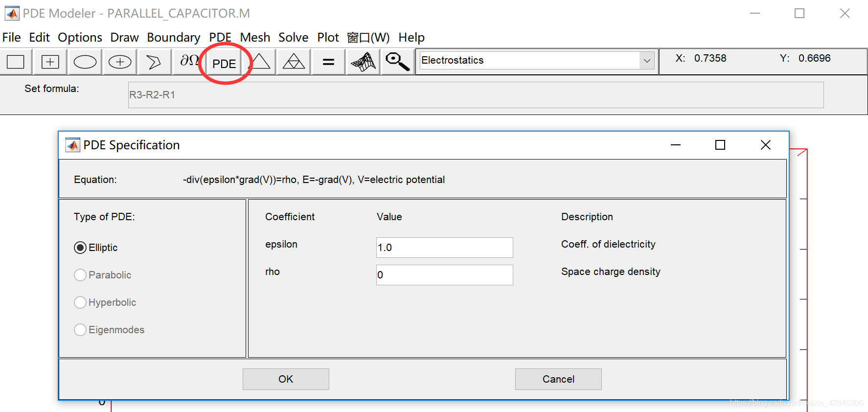Open the Solve menu
868x412 pixels.
click(294, 37)
